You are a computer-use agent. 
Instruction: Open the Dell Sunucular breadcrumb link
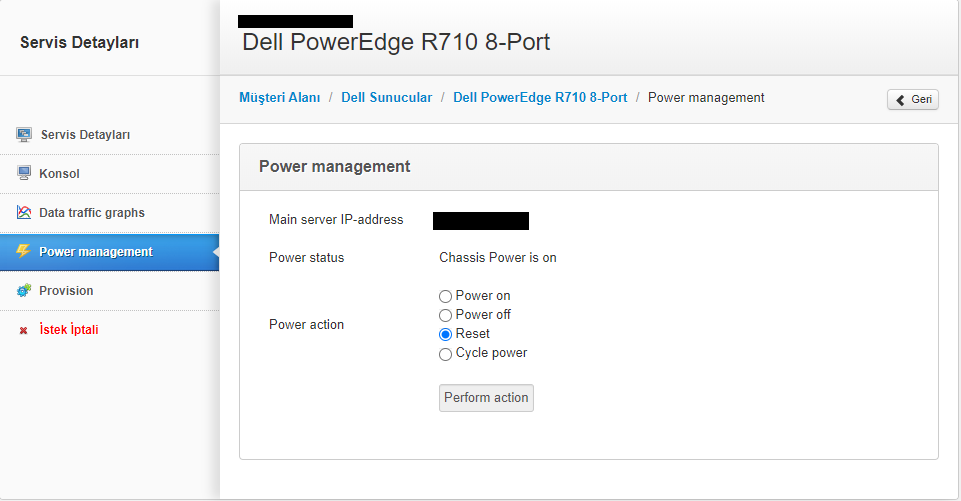386,98
